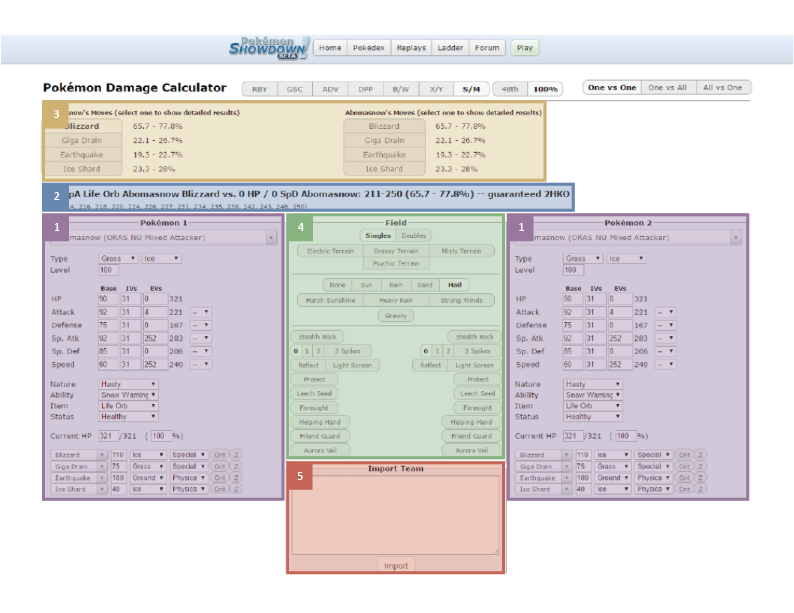Select left side Ice Shard move result
Image resolution: width=794 pixels, height=613 pixels.
[83, 169]
